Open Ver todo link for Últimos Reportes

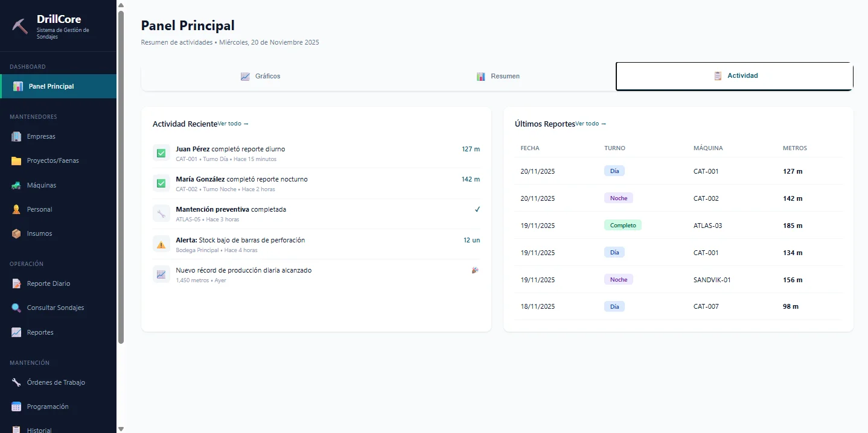(x=591, y=124)
